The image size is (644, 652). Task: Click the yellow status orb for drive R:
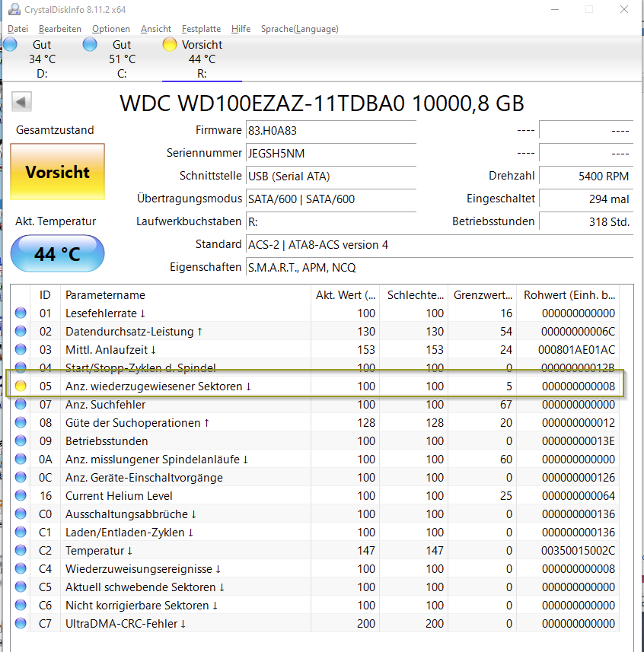pos(170,44)
